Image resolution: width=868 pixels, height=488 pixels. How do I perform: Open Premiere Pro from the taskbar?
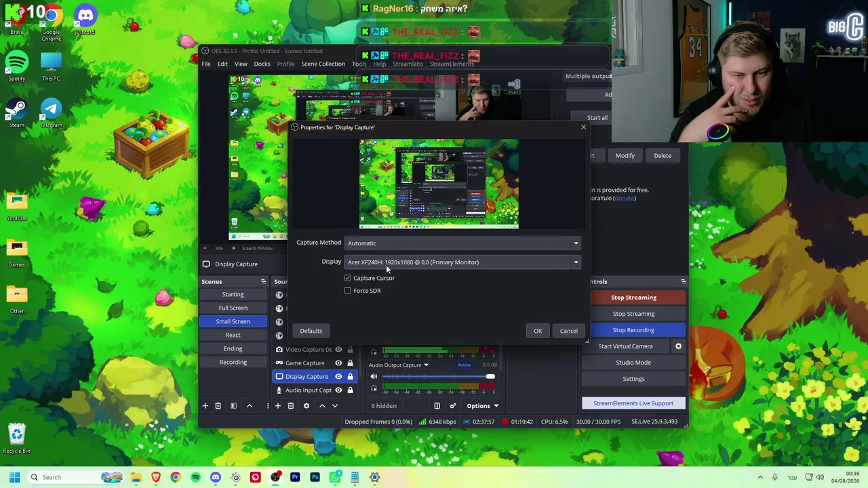(x=295, y=477)
